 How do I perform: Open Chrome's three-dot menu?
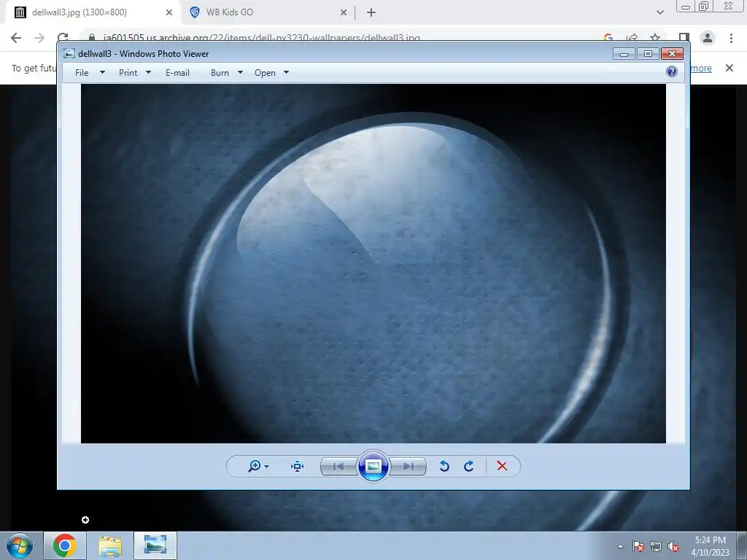(x=731, y=38)
